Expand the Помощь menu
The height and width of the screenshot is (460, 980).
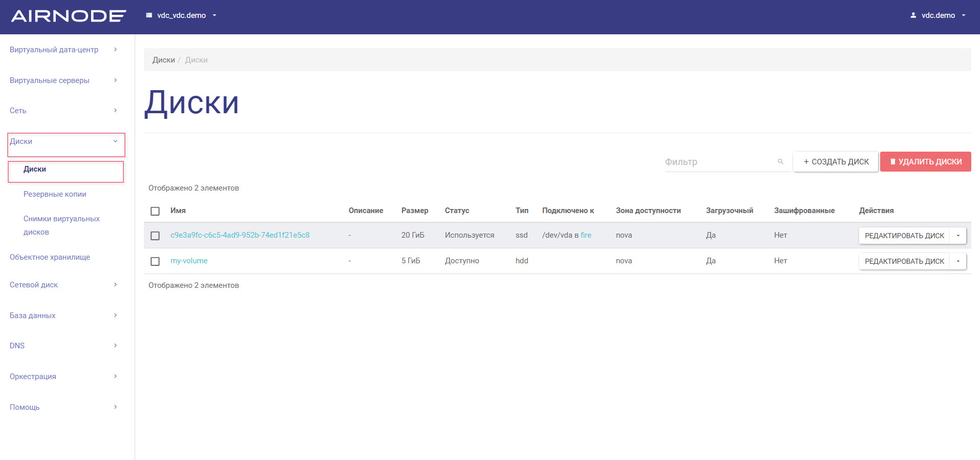click(64, 407)
